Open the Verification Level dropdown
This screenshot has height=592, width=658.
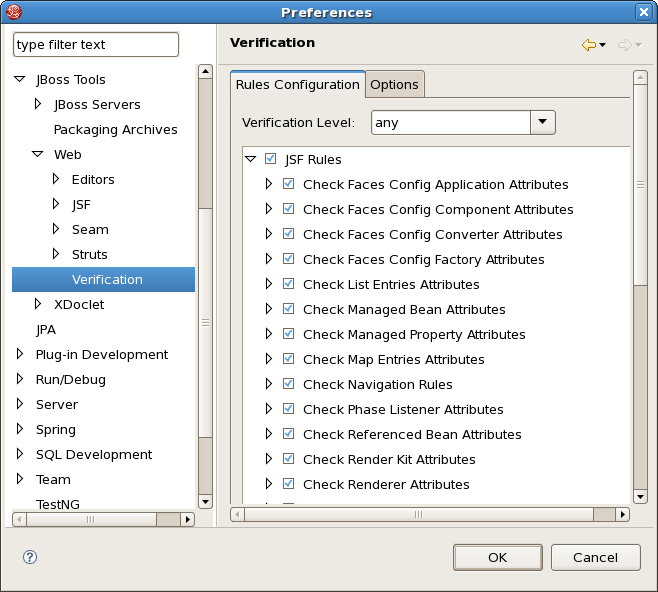click(x=543, y=123)
